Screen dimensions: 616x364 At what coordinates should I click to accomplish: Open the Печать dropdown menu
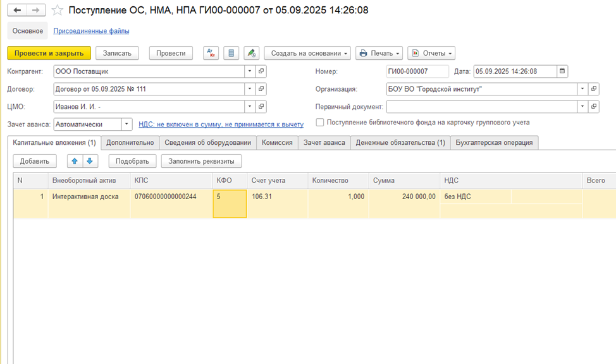tap(379, 53)
